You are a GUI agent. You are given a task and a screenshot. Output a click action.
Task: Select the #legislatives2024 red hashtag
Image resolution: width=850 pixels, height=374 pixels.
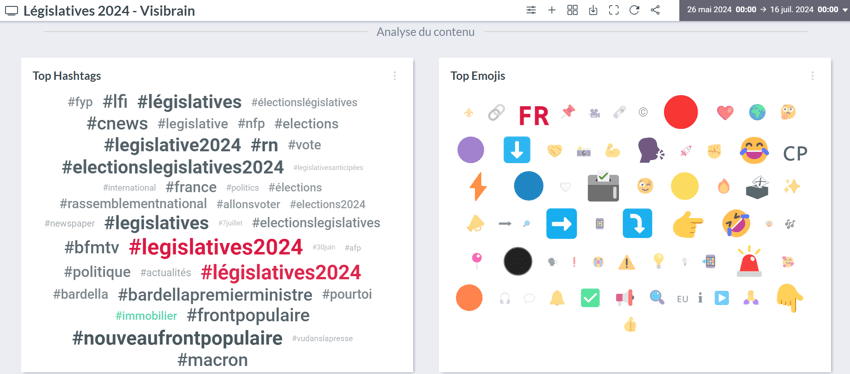coord(216,247)
